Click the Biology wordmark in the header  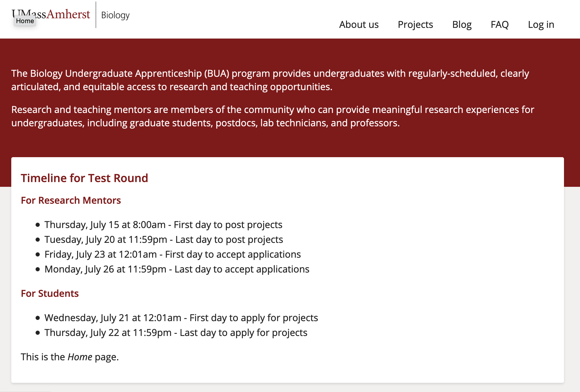pyautogui.click(x=115, y=15)
